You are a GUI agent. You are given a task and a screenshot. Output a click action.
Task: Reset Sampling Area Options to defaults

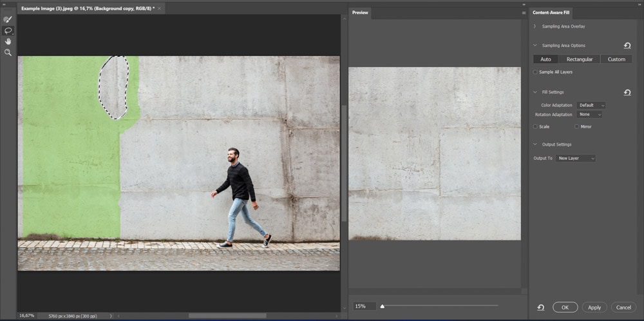(x=627, y=46)
